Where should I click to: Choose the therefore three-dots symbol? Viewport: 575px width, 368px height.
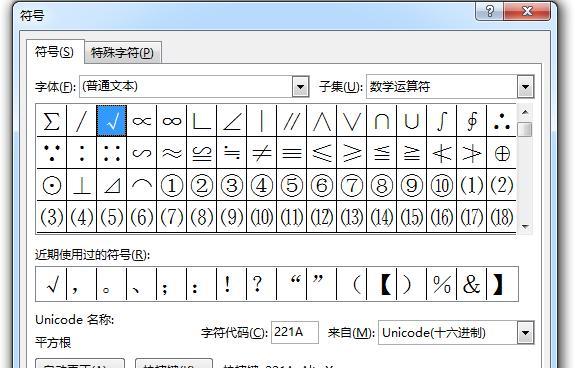coord(502,121)
